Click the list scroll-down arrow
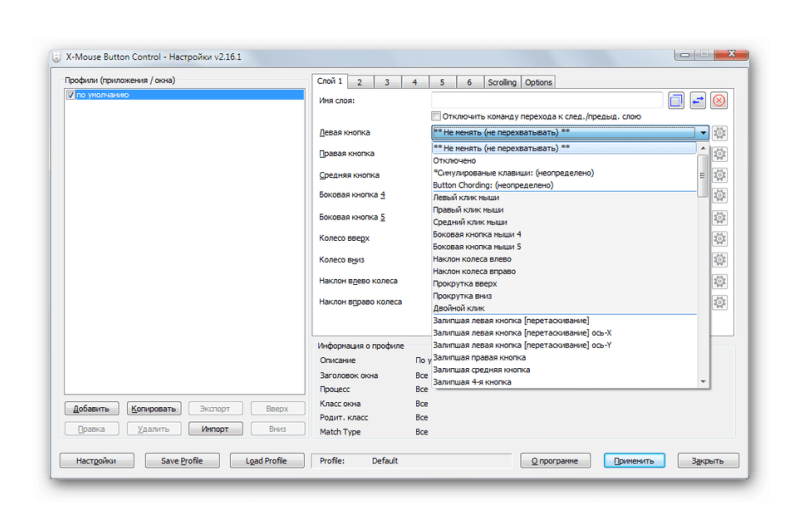800x530 pixels. 703,382
